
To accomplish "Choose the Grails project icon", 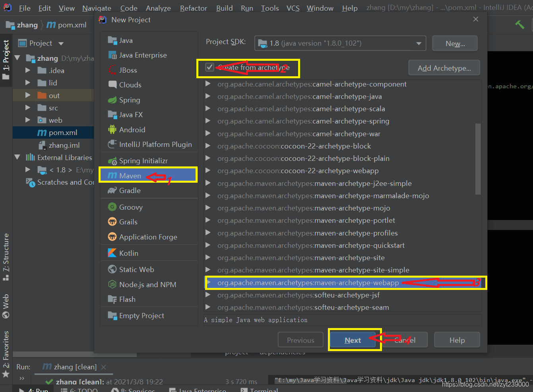I will [x=112, y=222].
